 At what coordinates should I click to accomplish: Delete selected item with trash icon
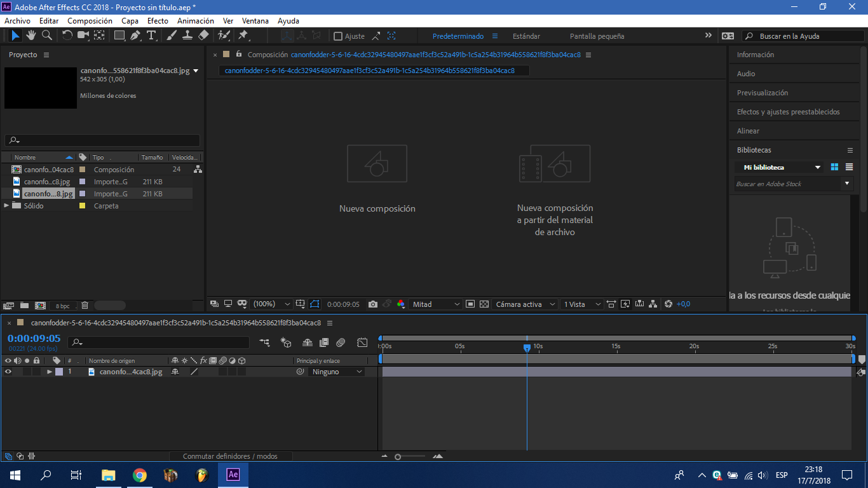click(85, 306)
